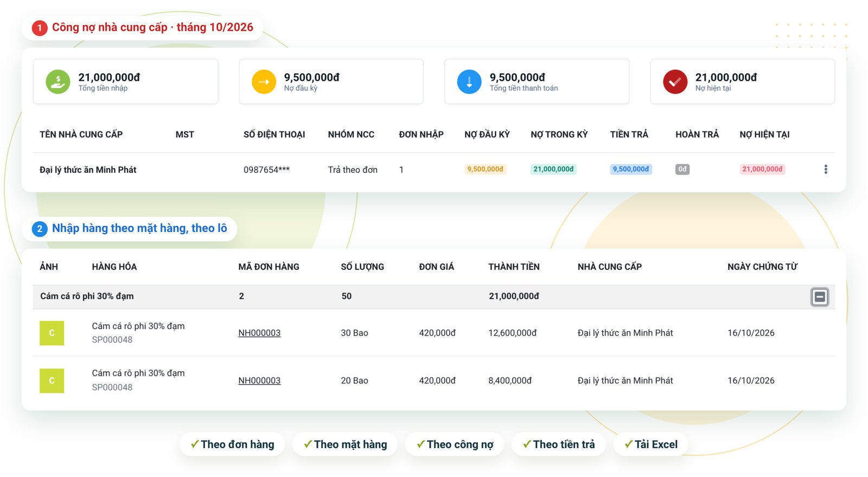Screen dimensions: 868x477
Task: Click the SỐ ĐIỆN THOẠI column header
Action: 274,134
